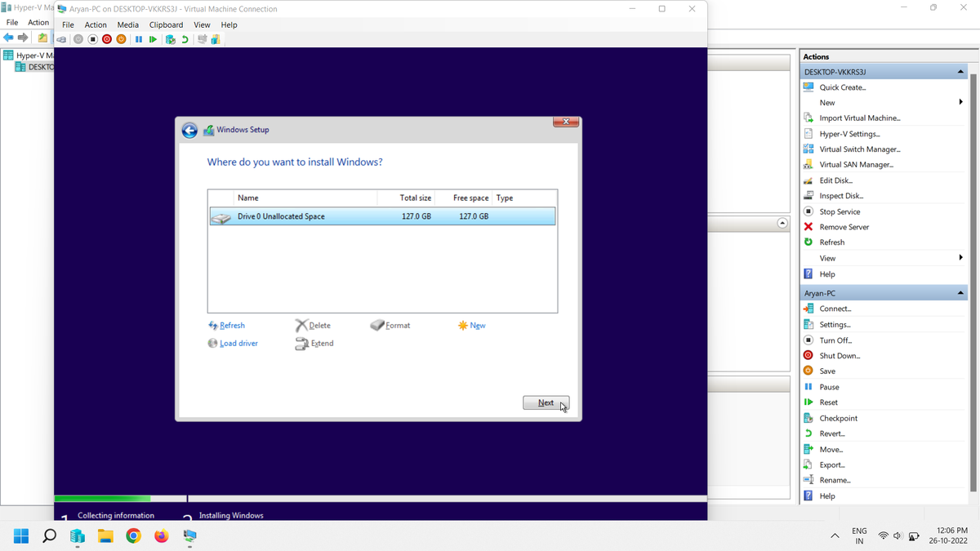Create a checkpoint from the VM toolbar

[170, 39]
